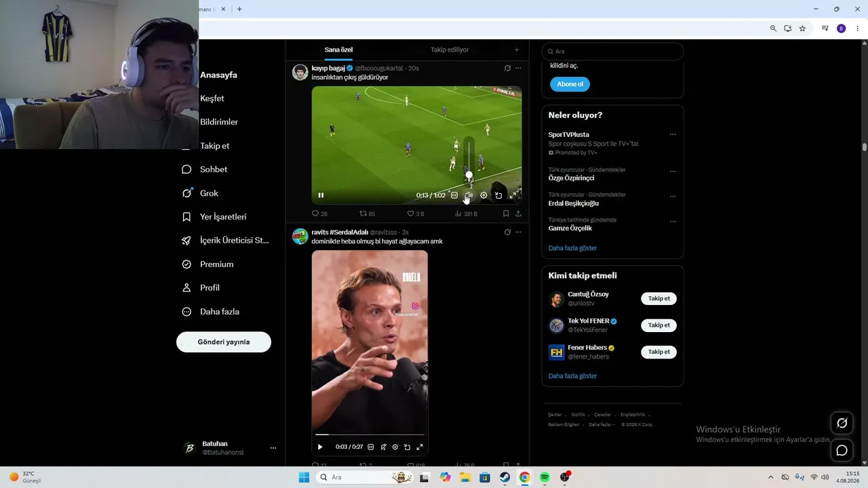Mute the football video sound

(469, 195)
